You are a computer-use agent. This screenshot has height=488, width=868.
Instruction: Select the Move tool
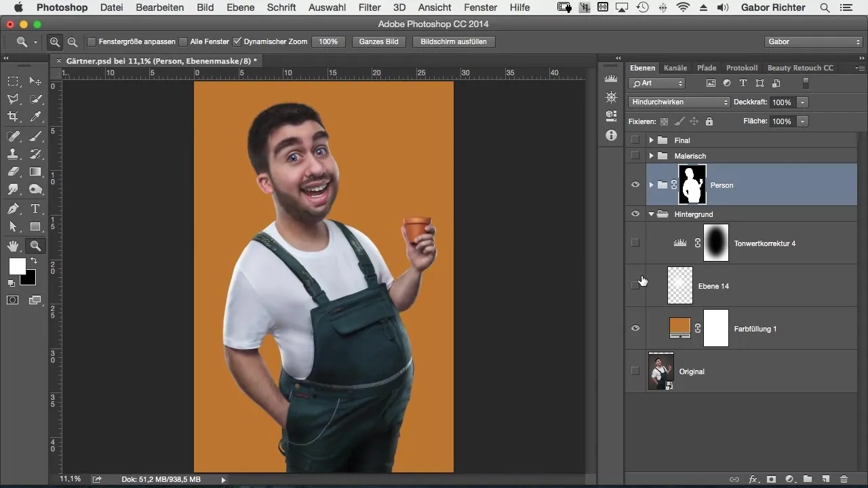pyautogui.click(x=35, y=81)
